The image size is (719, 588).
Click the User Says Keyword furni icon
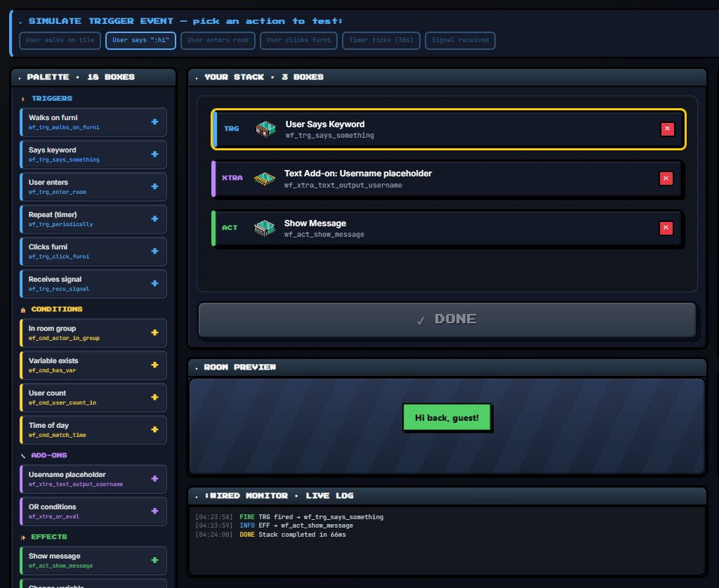coord(266,129)
